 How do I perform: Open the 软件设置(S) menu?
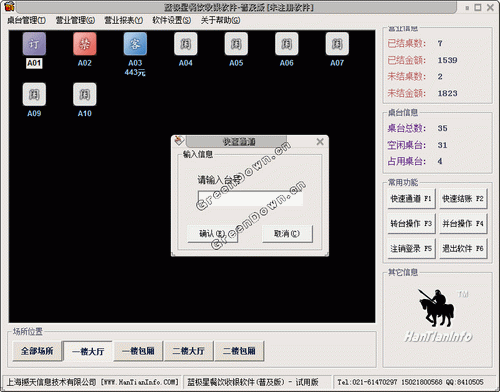(x=172, y=20)
